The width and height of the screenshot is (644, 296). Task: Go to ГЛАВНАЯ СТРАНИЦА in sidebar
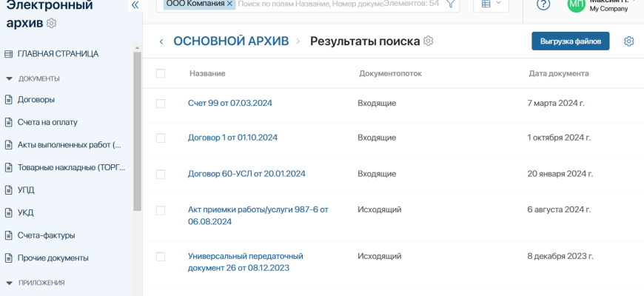point(58,54)
